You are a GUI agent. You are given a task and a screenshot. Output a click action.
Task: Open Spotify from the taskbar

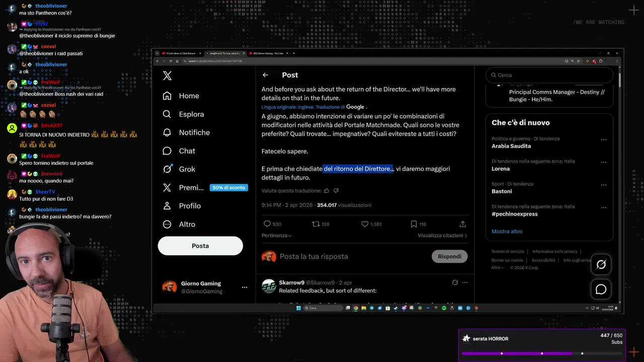pos(444,308)
